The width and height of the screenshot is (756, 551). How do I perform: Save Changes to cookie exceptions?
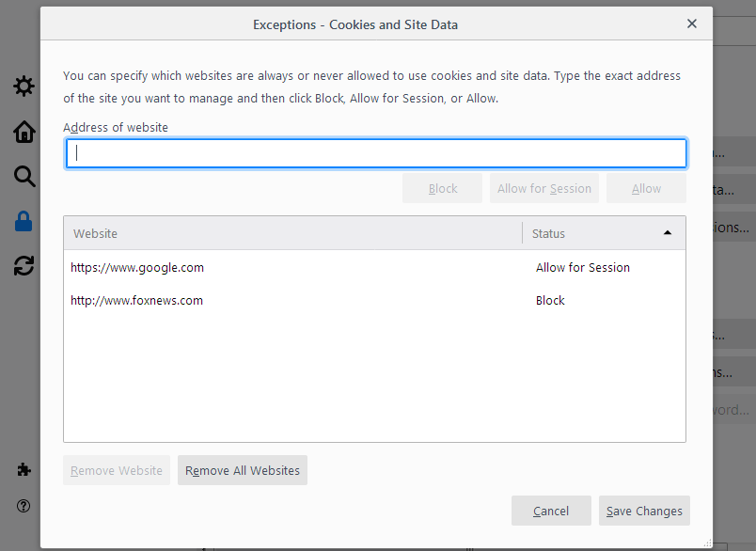coord(644,511)
